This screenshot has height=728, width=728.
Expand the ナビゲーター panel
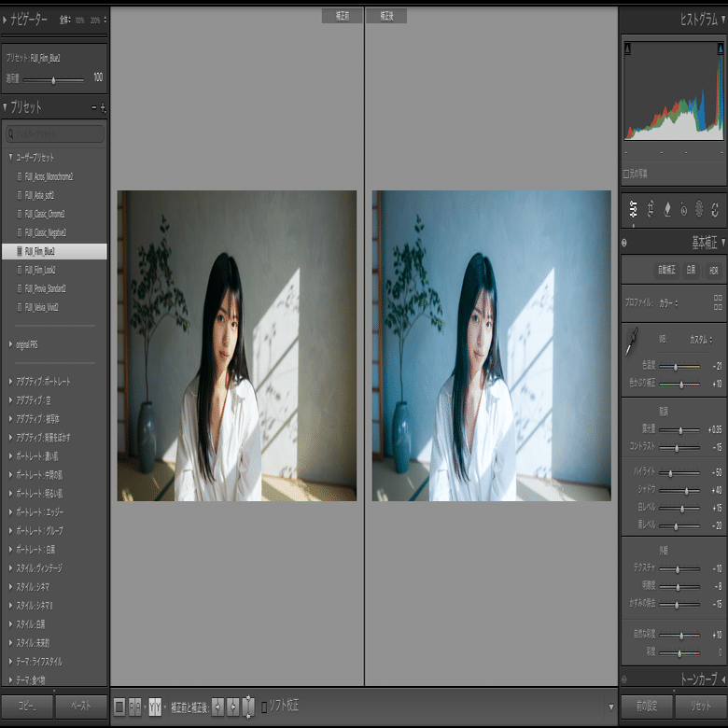point(5,20)
